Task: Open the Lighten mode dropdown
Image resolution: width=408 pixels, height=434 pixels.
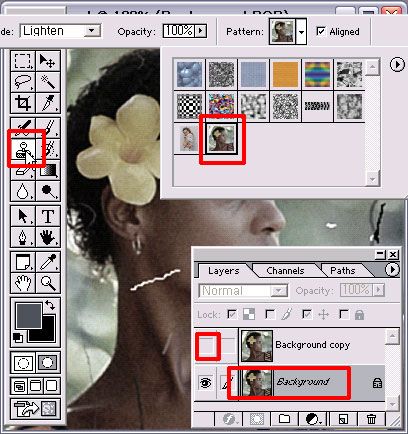Action: 91,31
